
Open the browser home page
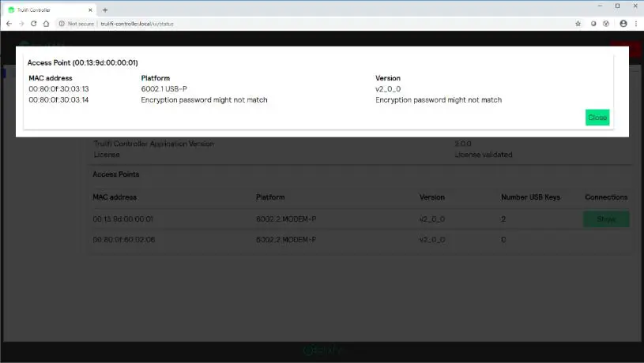(x=46, y=24)
